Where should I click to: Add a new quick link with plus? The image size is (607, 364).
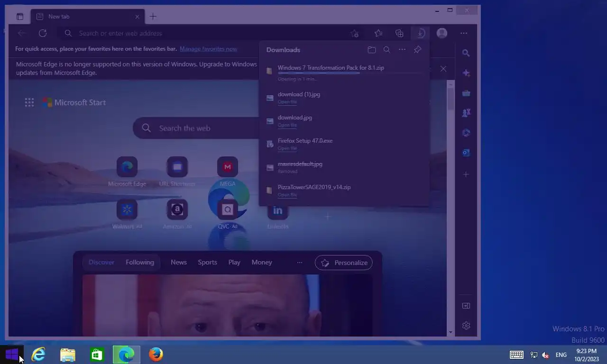coord(328,217)
